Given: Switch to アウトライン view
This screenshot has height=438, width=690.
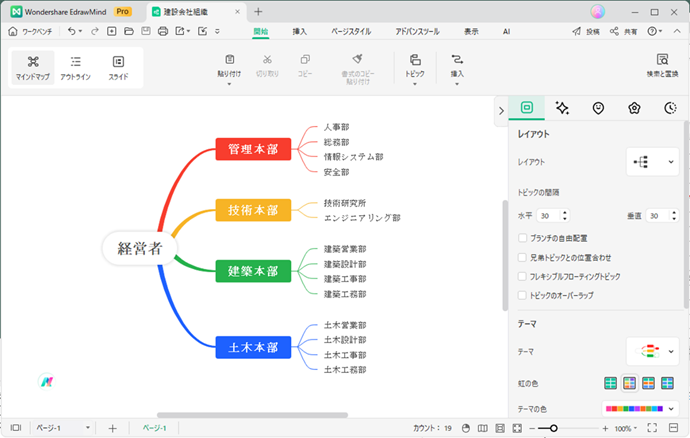Looking at the screenshot, I should (76, 68).
